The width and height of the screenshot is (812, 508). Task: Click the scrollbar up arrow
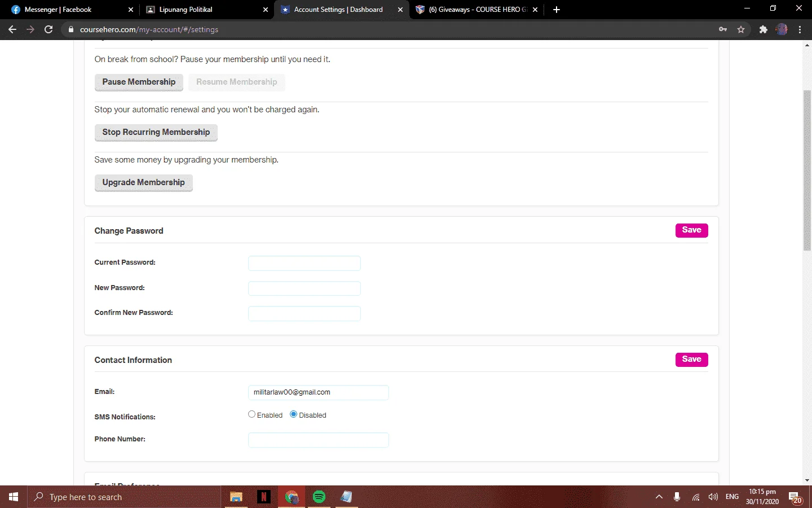click(807, 45)
